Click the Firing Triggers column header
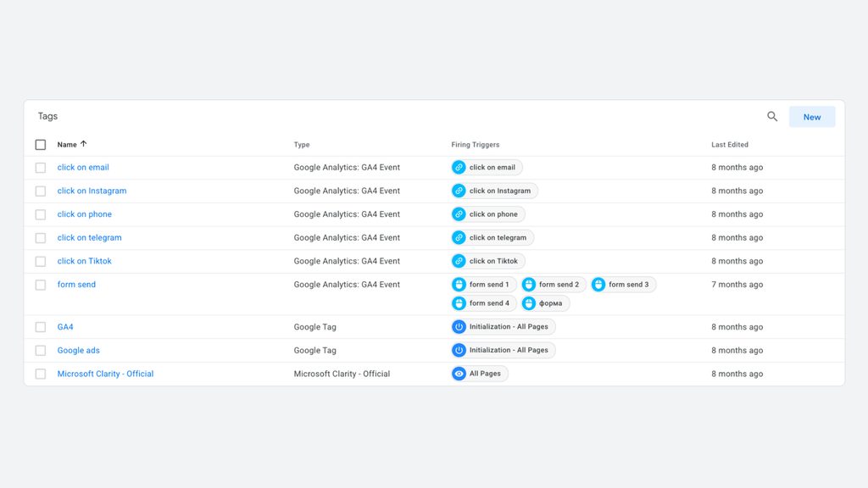Viewport: 868px width, 488px height. pyautogui.click(x=476, y=144)
